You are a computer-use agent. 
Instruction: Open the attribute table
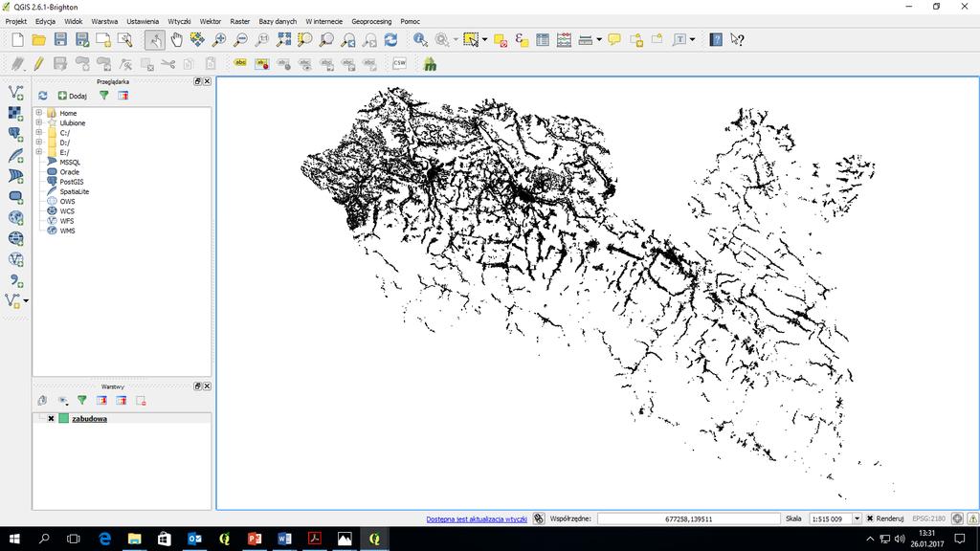point(543,40)
